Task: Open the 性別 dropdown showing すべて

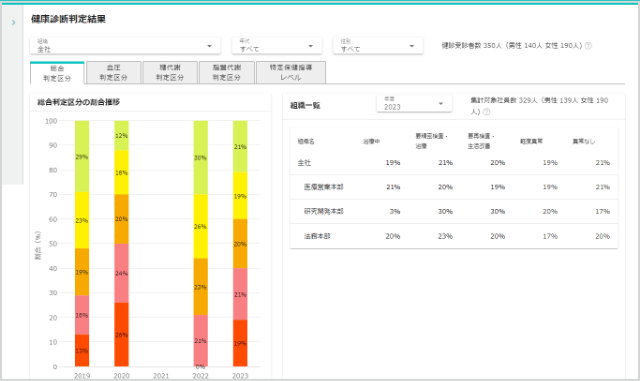Action: tap(378, 46)
